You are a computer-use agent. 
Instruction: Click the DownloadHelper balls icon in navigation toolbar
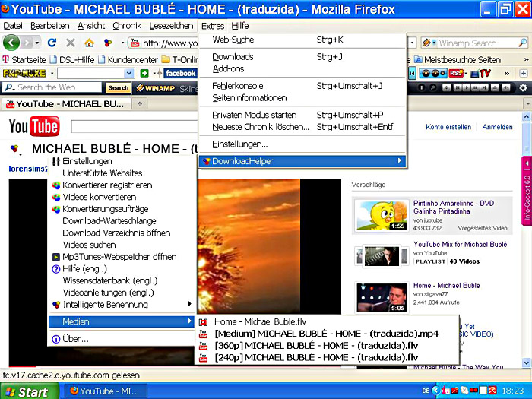108,43
